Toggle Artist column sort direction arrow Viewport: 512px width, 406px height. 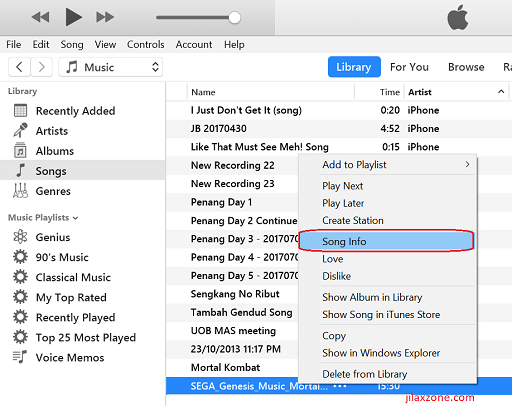(501, 91)
